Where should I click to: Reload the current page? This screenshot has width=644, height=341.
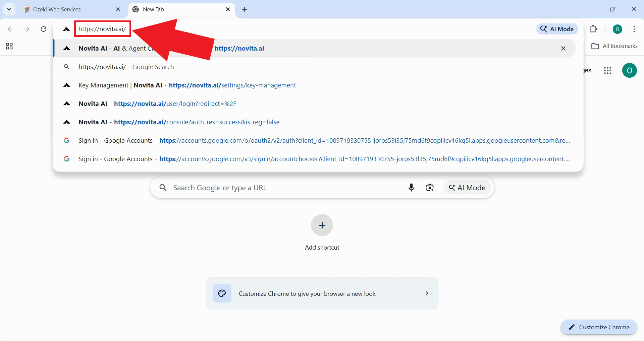click(43, 29)
